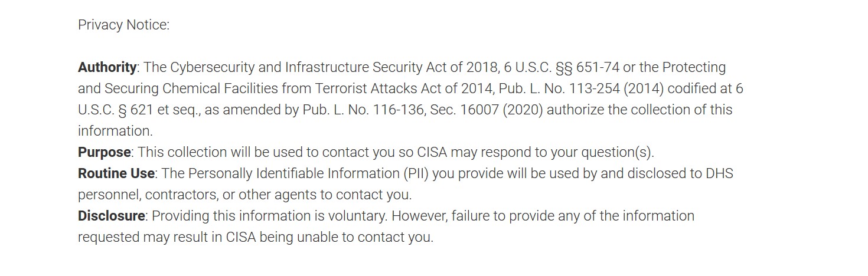Click the bold Purpose label

click(x=104, y=152)
